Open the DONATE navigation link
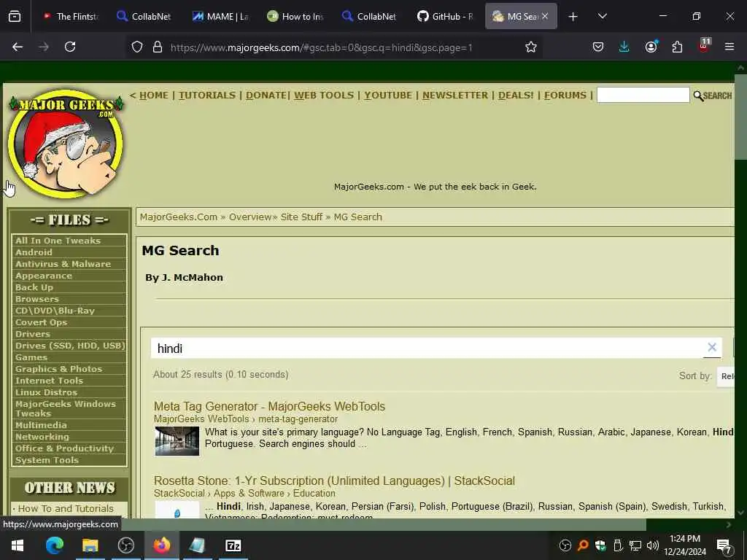Viewport: 747px width, 560px height. point(266,96)
